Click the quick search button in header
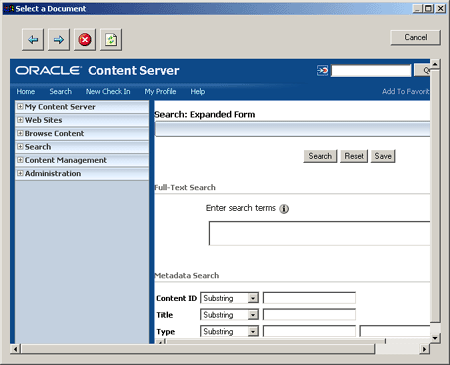 (x=422, y=70)
